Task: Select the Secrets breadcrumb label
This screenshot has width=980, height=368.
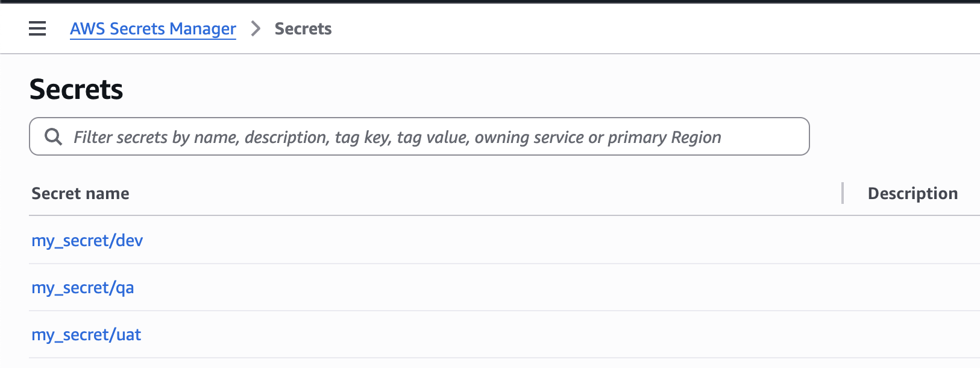Action: coord(303,28)
